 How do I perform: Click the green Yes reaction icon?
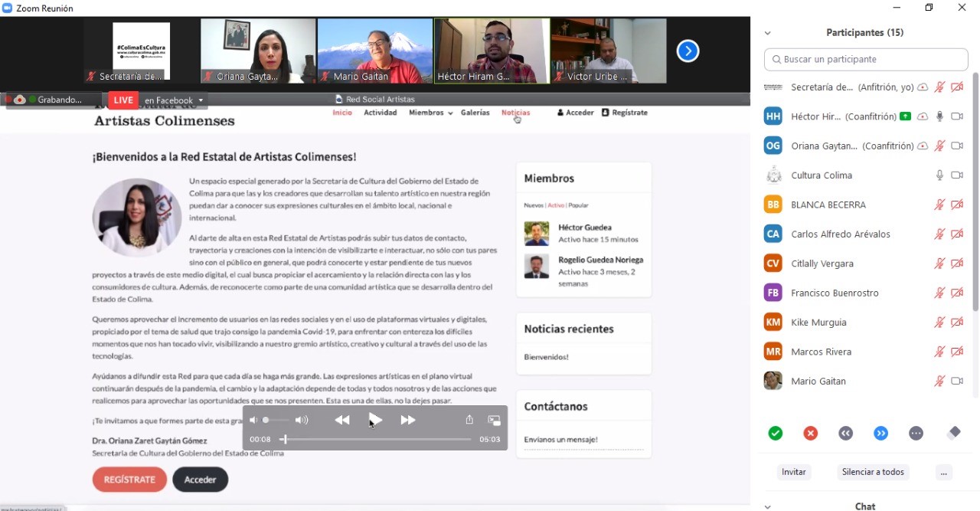776,433
